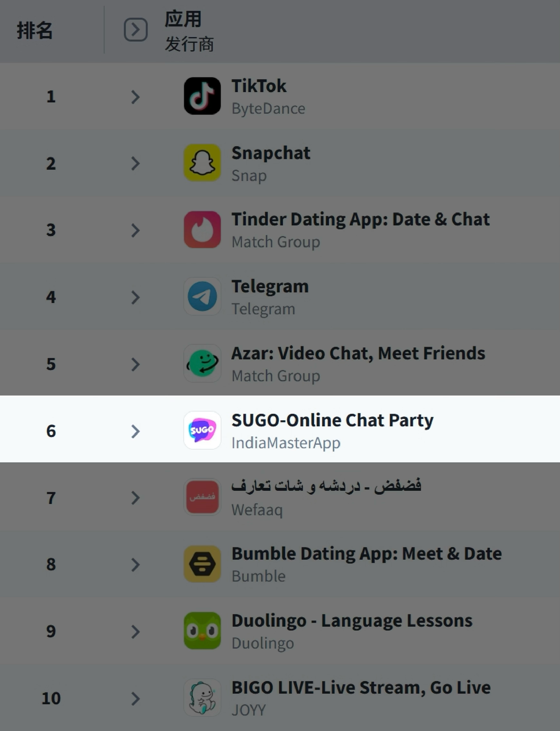Expand the rank 10 BIGO LIVE row
The image size is (560, 731).
coord(135,699)
